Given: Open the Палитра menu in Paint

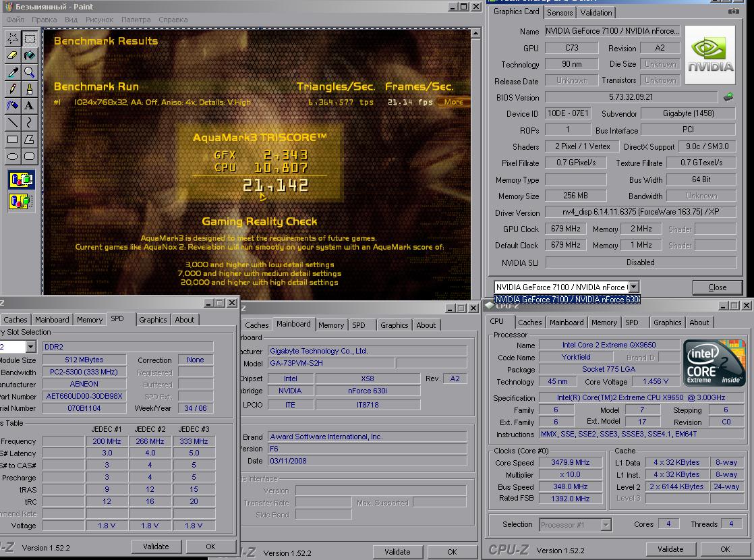Looking at the screenshot, I should pyautogui.click(x=136, y=20).
